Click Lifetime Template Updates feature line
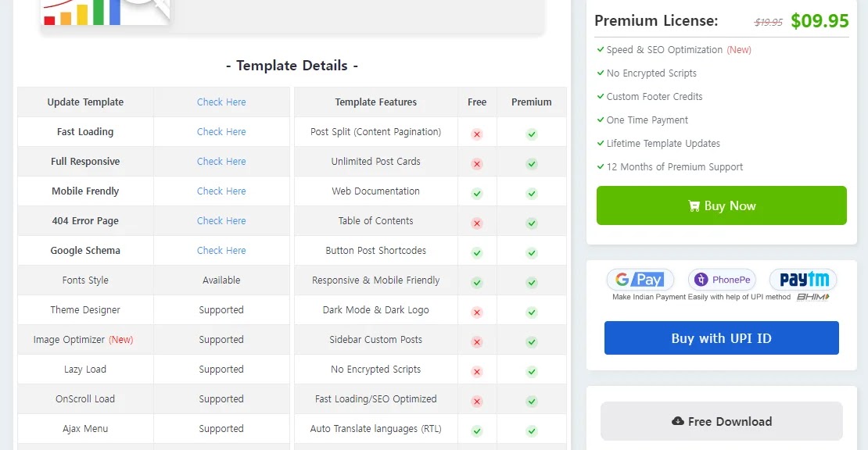The height and width of the screenshot is (450, 868). pos(658,144)
